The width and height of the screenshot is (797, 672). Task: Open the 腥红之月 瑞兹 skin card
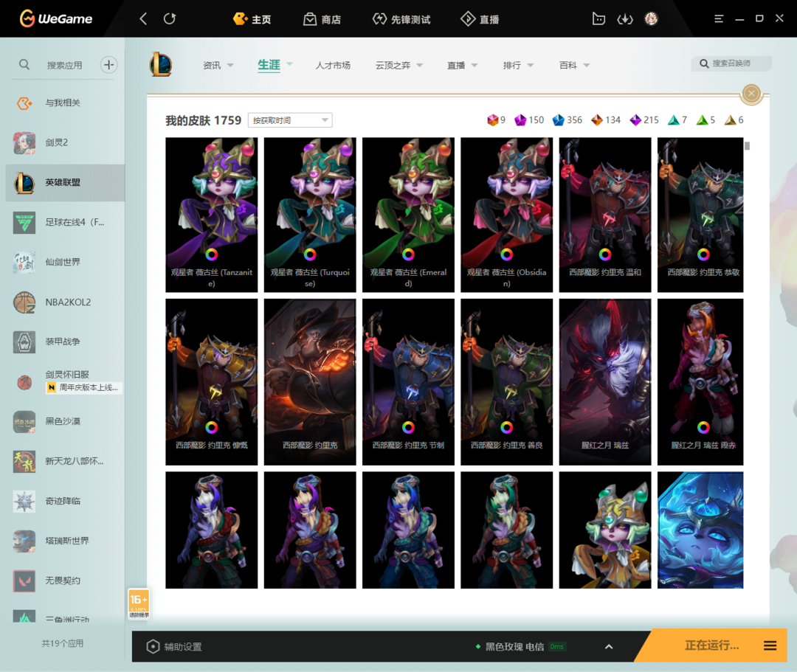tap(605, 382)
